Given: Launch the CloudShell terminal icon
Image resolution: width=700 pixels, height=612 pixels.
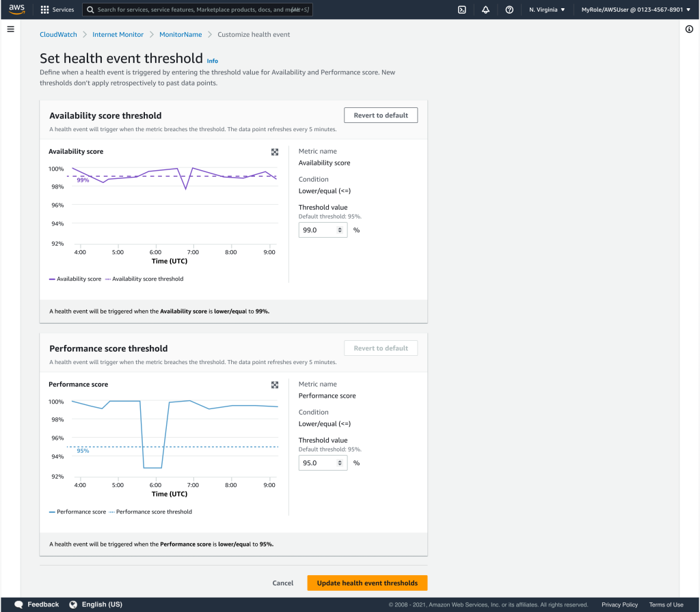Looking at the screenshot, I should pos(462,10).
